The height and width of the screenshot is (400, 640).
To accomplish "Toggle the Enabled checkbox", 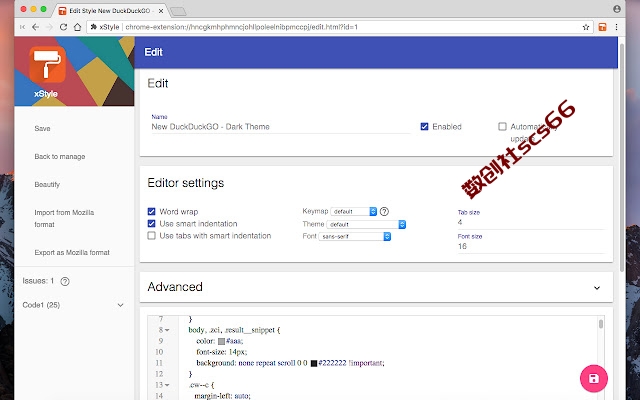I will [x=424, y=127].
